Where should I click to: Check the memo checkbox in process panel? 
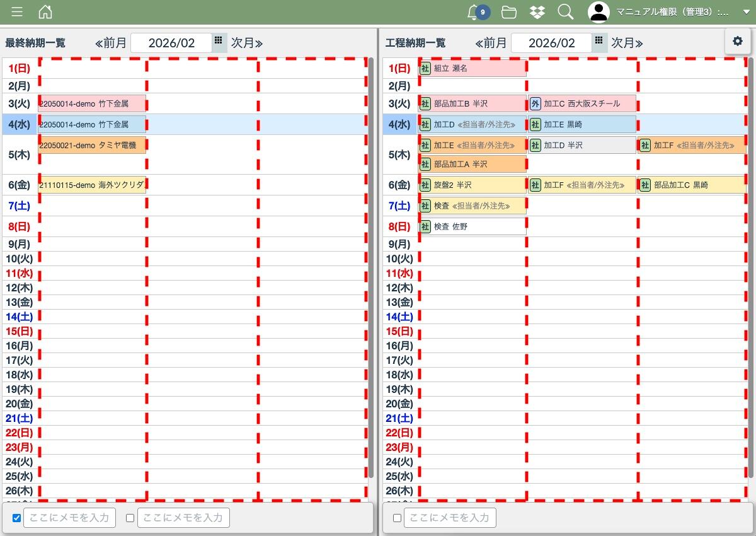tap(397, 518)
